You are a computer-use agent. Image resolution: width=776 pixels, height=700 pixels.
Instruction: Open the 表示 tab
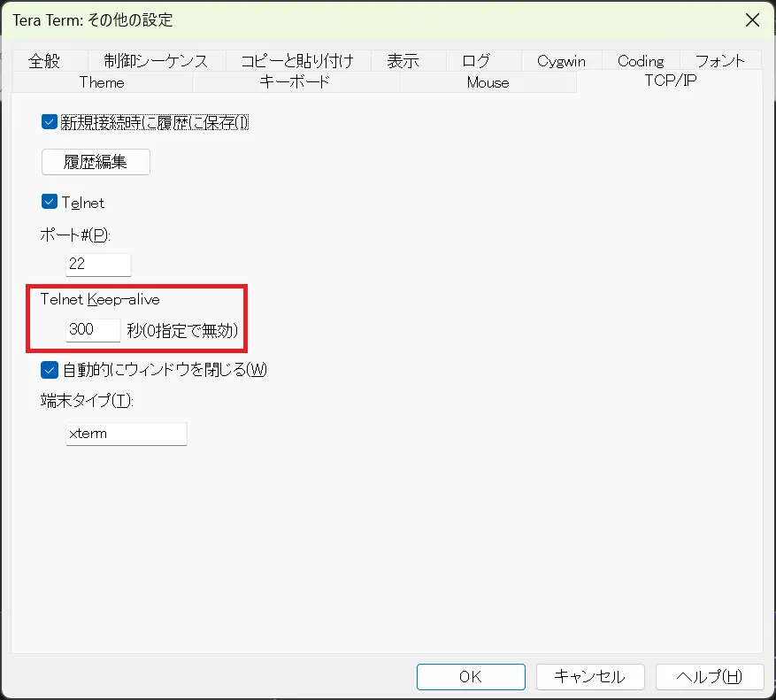[404, 61]
